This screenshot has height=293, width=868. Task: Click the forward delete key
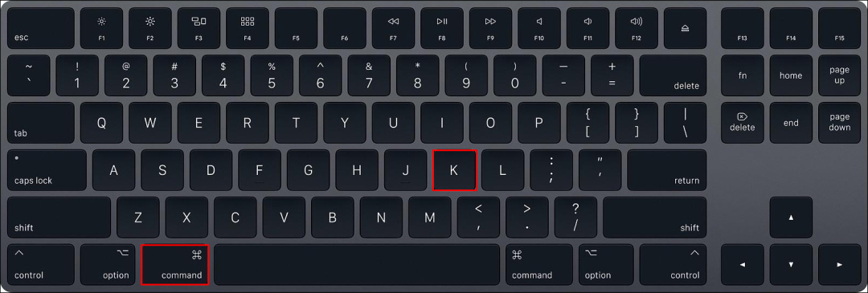(x=743, y=123)
